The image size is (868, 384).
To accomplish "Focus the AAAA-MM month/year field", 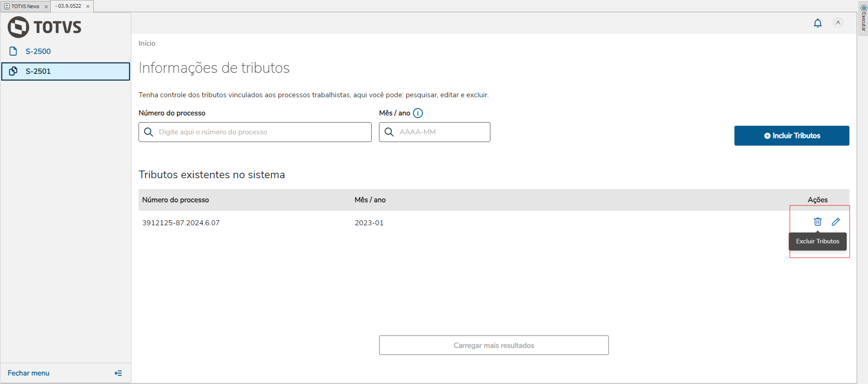I will (441, 132).
